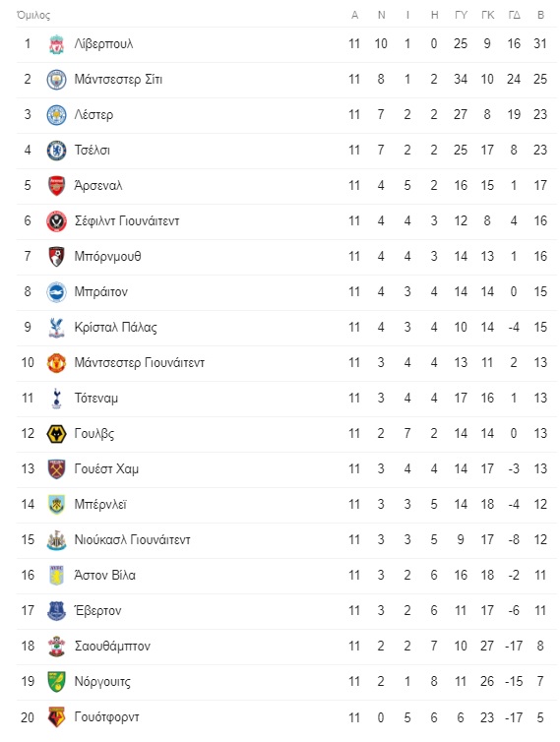Click the Everton crest icon
Screen dimensions: 560x742
(56, 611)
